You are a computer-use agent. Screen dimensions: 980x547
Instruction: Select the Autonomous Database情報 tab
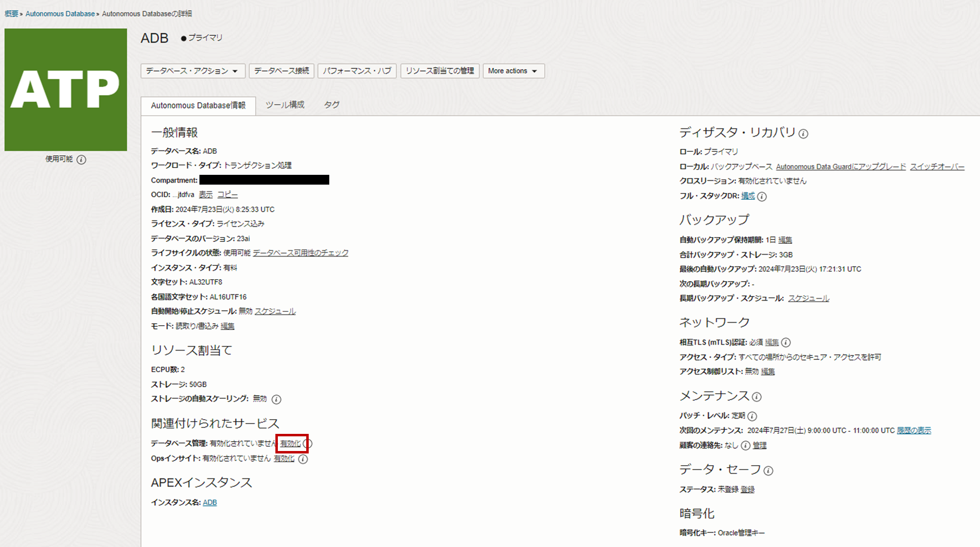pos(198,105)
